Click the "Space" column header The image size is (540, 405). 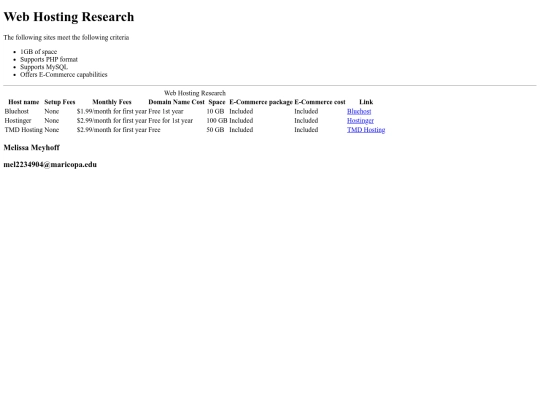[x=217, y=102]
